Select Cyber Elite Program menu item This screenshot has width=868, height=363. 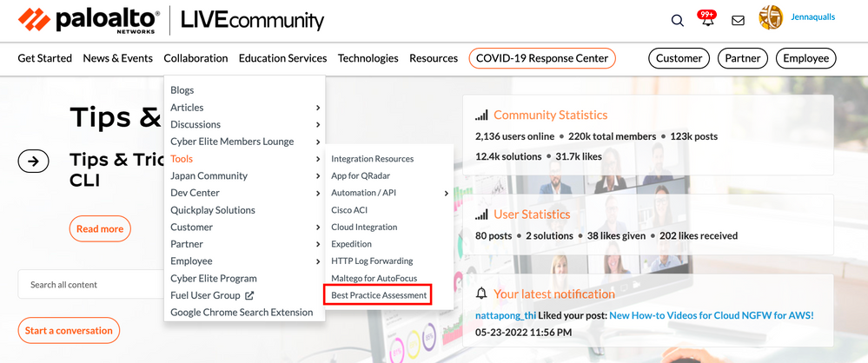[x=214, y=279]
